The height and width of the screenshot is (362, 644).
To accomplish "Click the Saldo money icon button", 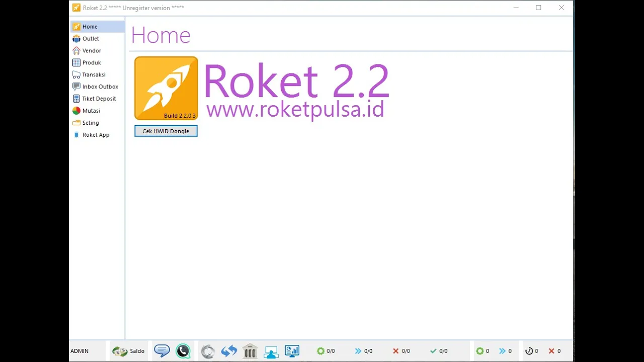I will point(128,351).
